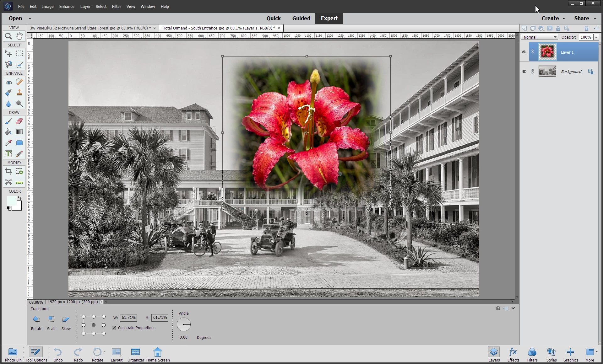Select the Zoom tool in View section
The width and height of the screenshot is (603, 364).
8,36
